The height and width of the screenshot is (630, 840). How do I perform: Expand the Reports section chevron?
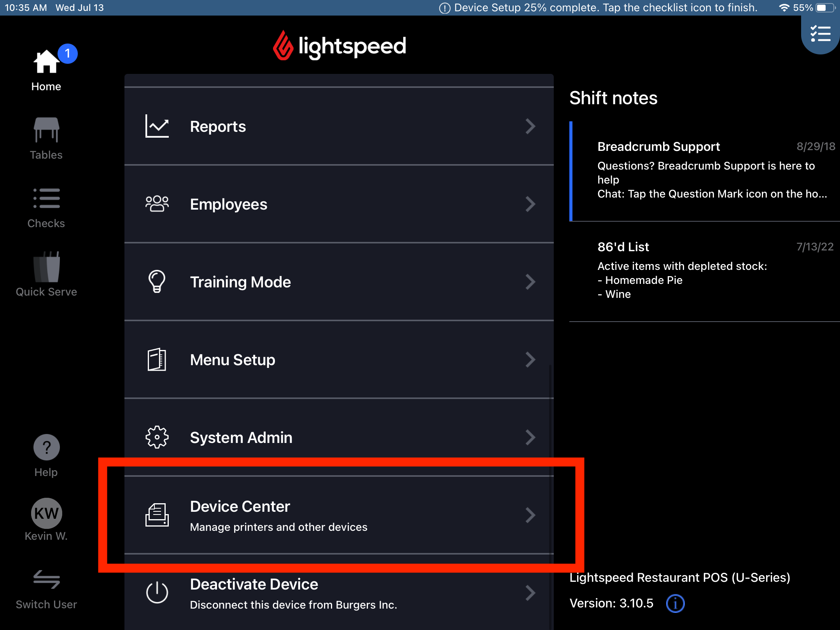[530, 126]
